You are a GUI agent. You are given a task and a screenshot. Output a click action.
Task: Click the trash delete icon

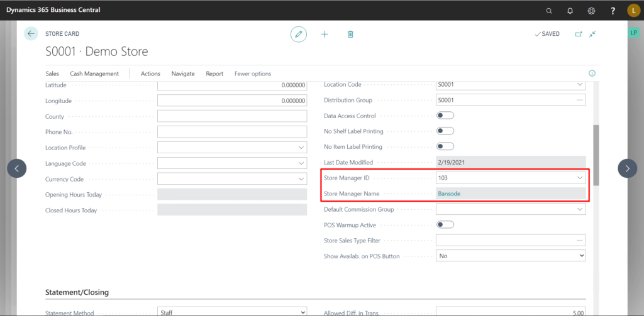(350, 34)
